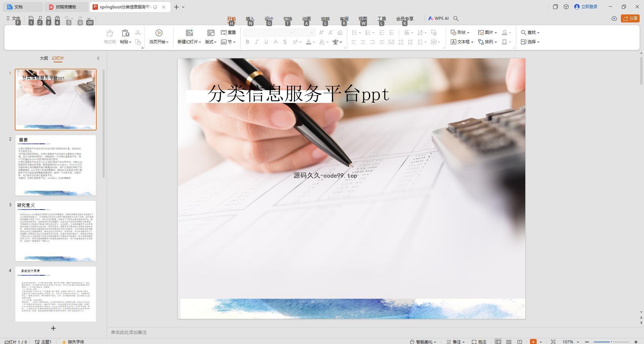Image resolution: width=644 pixels, height=344 pixels.
Task: Switch to slide sorter view
Action: (509, 342)
